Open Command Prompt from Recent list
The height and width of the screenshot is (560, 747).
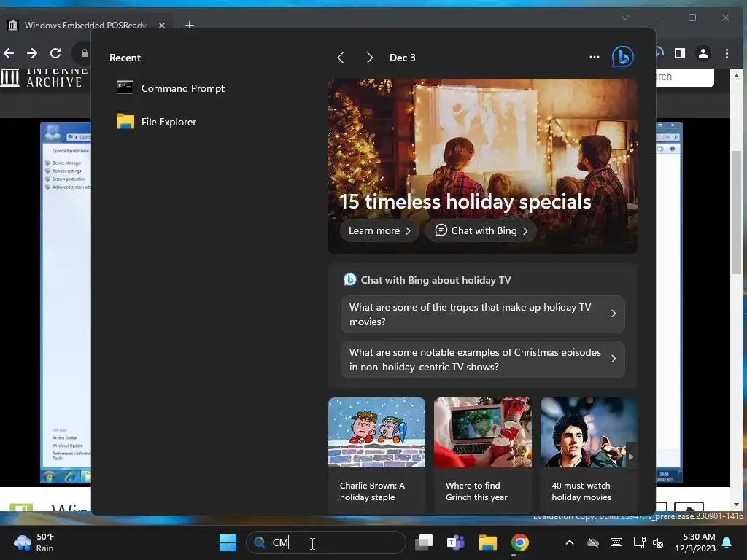pyautogui.click(x=171, y=88)
